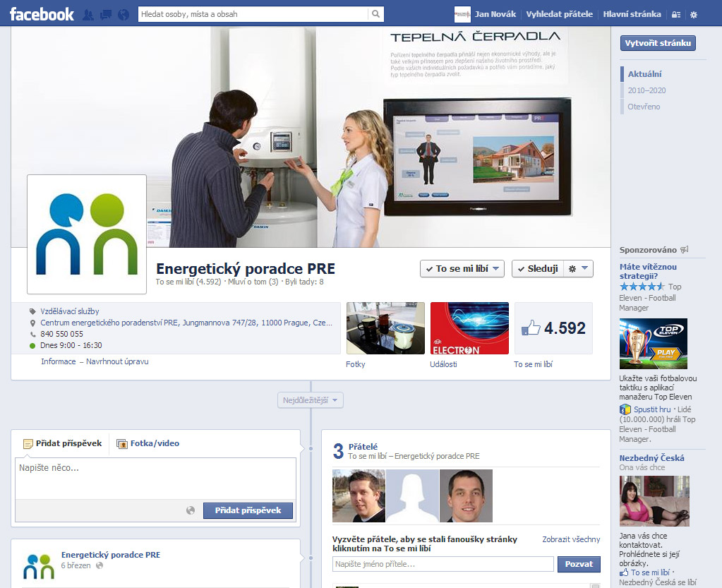722x588 pixels.
Task: Go to Hlavní stránka
Action: (632, 14)
